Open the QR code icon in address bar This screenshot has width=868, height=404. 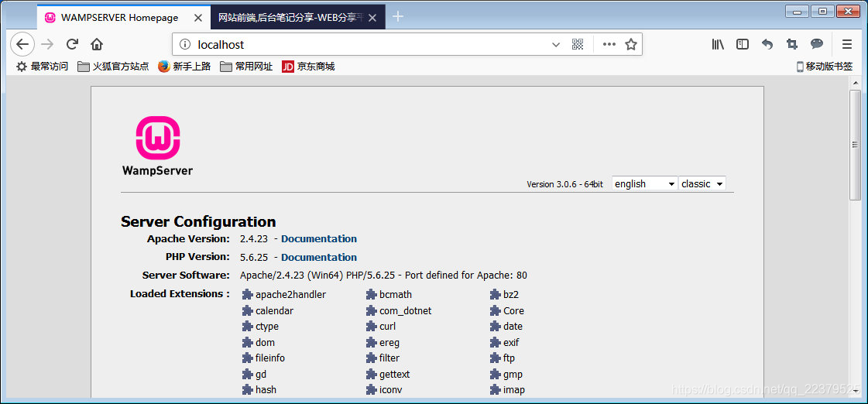tap(578, 45)
